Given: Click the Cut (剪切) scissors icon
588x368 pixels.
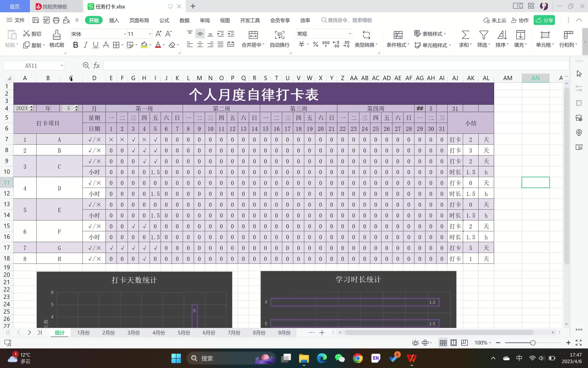Looking at the screenshot, I should [x=26, y=33].
